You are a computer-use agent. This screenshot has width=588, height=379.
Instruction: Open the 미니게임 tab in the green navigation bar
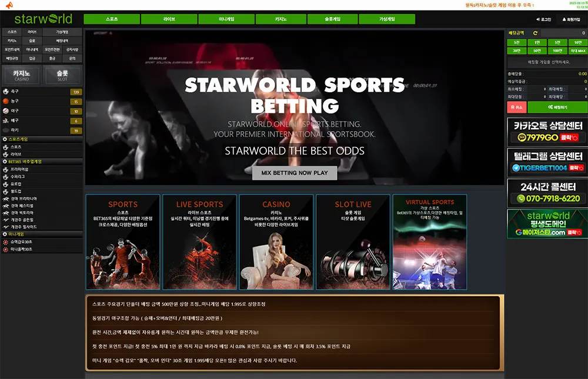pos(226,19)
